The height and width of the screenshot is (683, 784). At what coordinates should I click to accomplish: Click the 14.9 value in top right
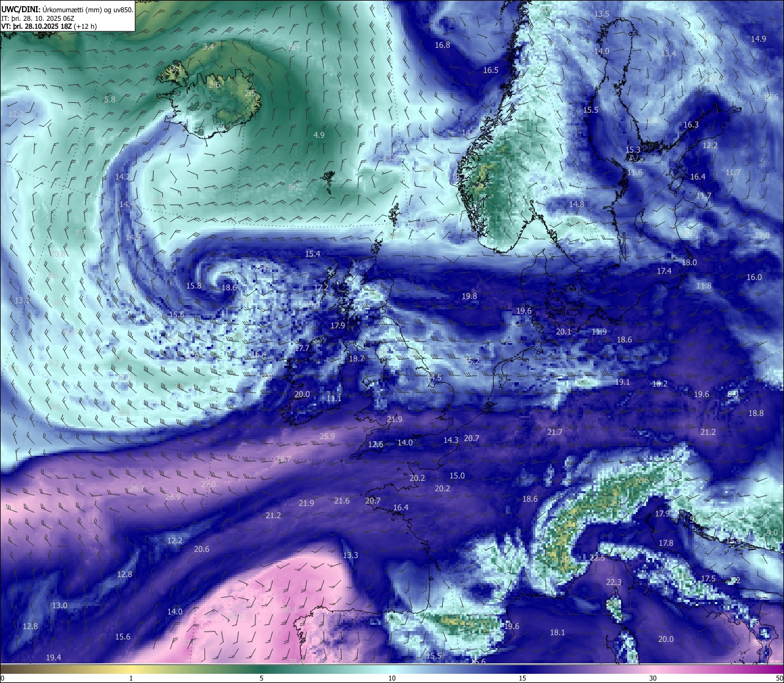[758, 39]
